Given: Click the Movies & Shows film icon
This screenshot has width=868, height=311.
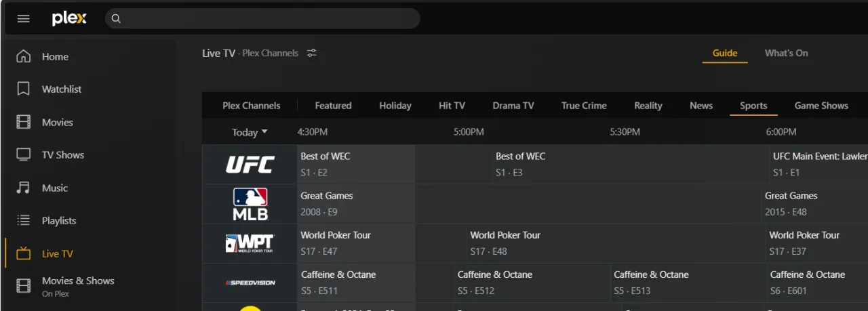Looking at the screenshot, I should (x=24, y=286).
